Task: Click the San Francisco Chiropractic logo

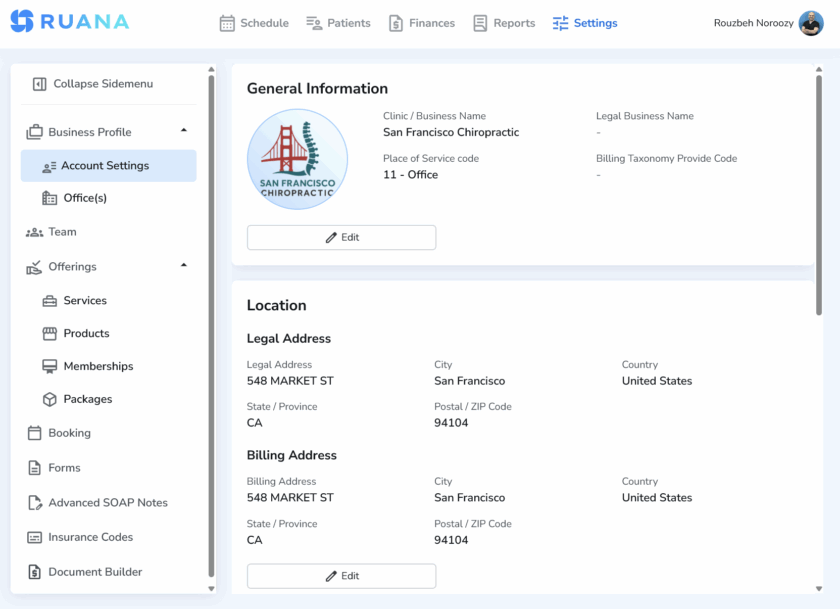Action: pyautogui.click(x=297, y=158)
